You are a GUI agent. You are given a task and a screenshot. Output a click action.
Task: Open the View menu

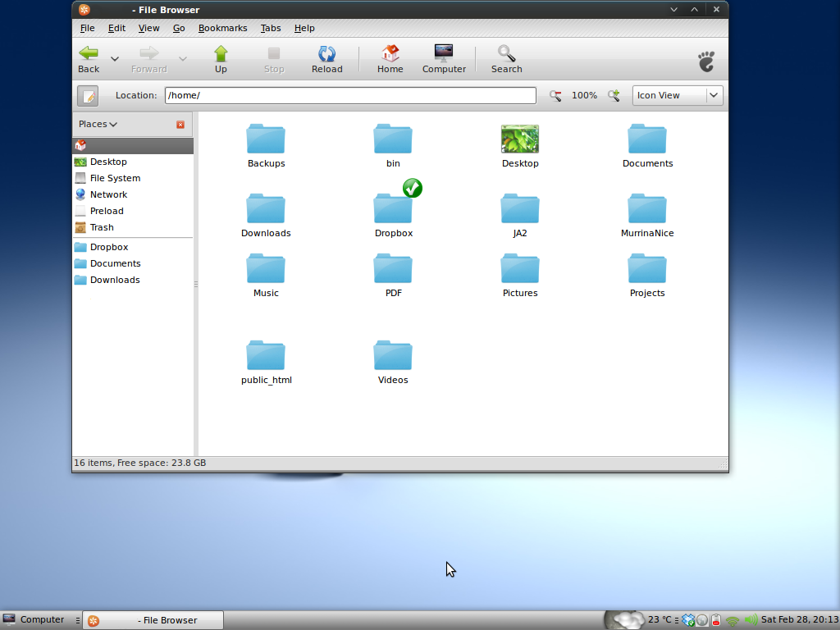coord(149,29)
